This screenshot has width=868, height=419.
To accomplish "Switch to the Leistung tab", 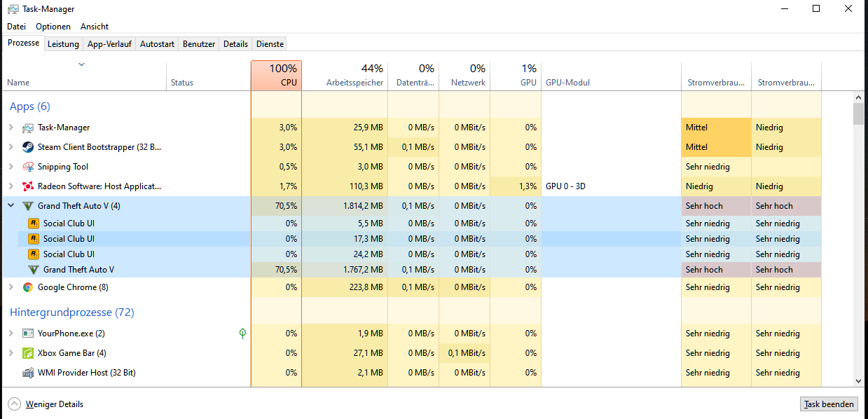I will [x=63, y=43].
